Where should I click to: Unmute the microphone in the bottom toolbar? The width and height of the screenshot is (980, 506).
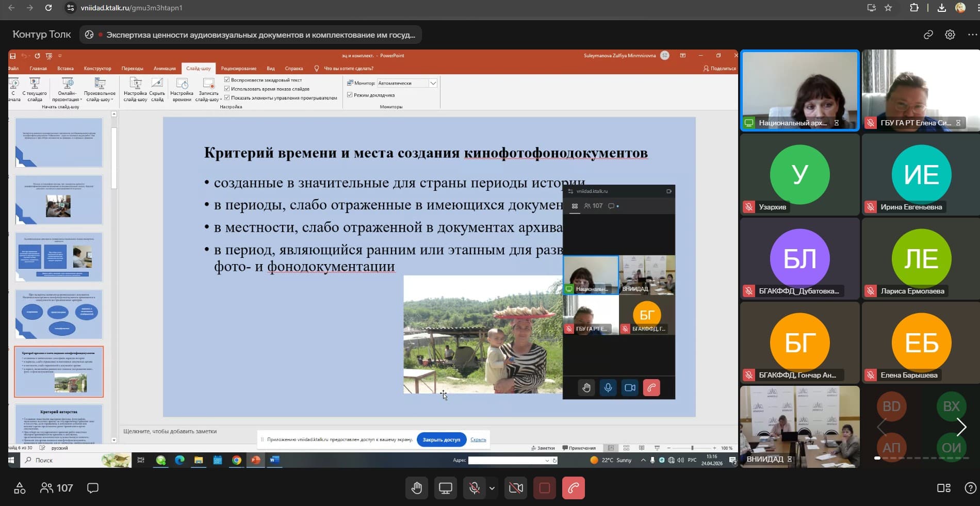[473, 488]
